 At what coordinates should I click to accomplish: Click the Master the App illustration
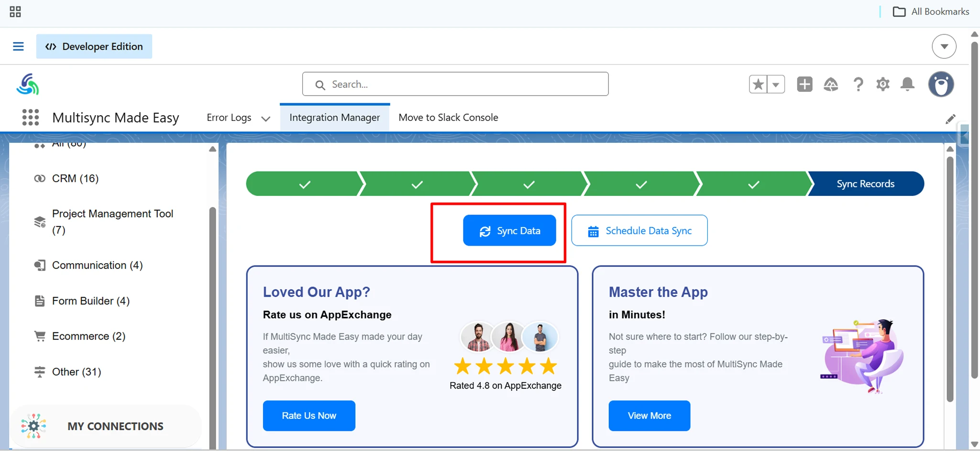[x=862, y=356]
